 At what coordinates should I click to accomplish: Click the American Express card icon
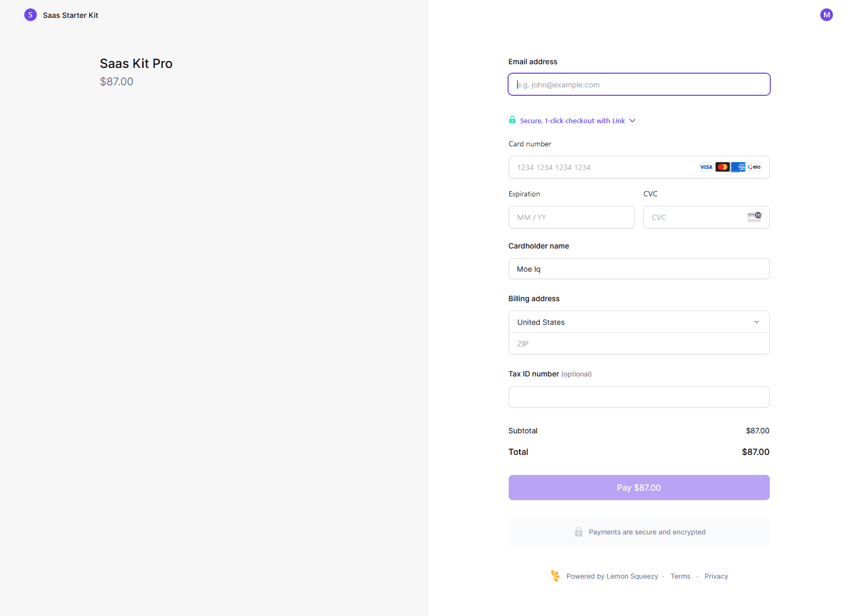739,167
